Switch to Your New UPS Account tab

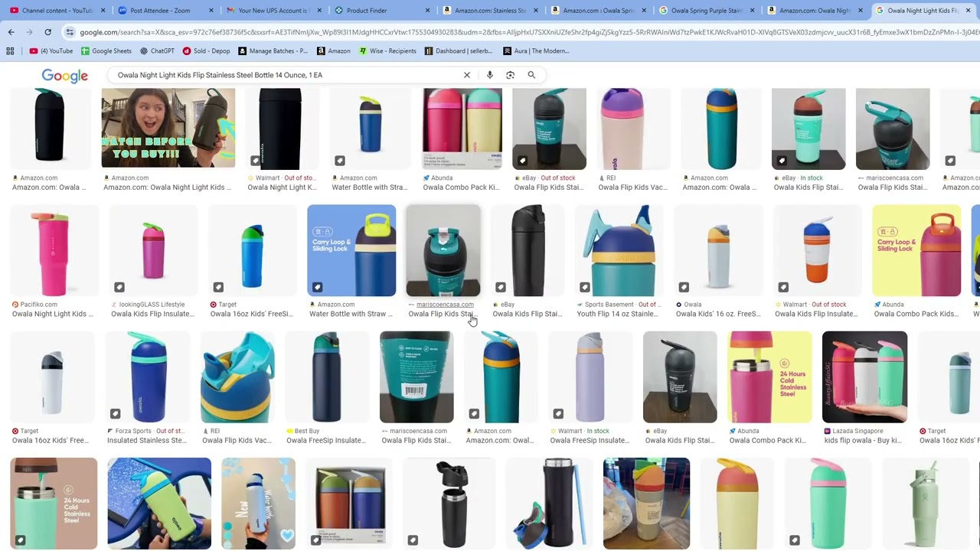[x=269, y=11]
